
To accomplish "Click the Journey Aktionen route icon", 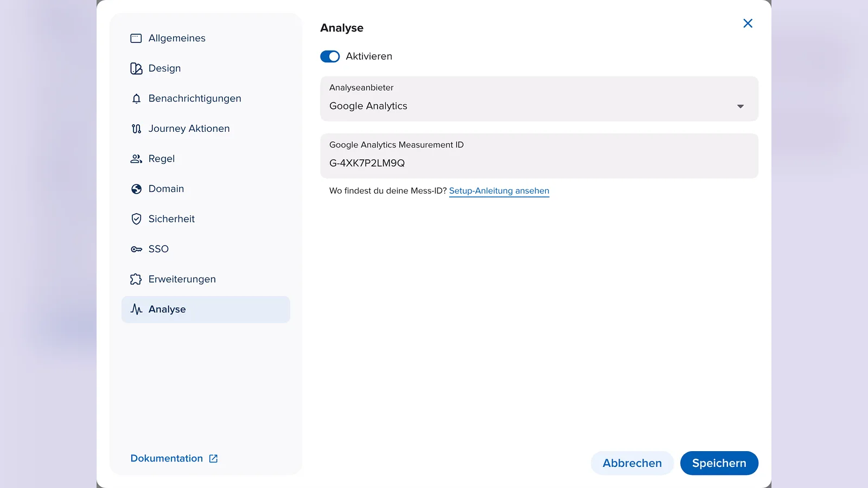I will 136,129.
